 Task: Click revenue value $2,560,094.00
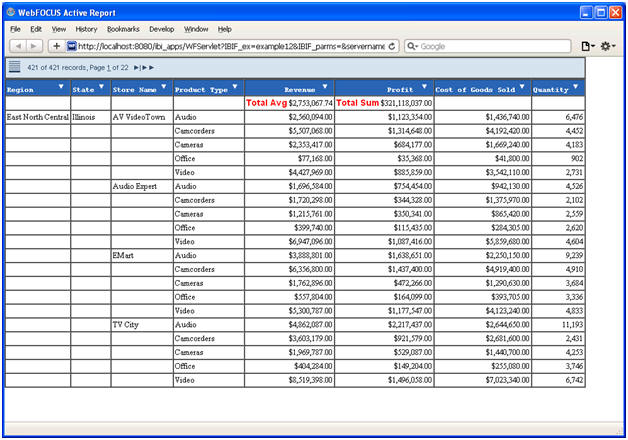310,117
